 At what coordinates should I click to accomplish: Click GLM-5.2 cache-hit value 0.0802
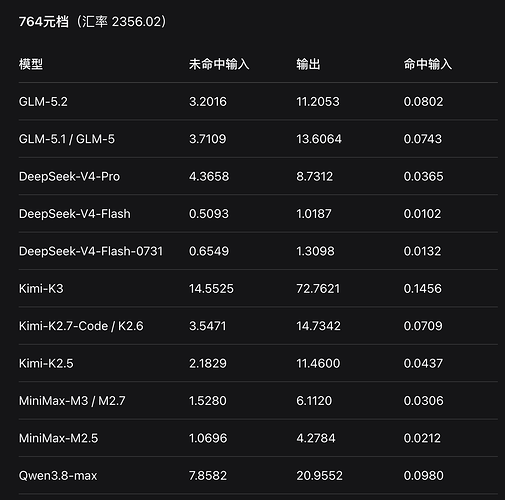[x=423, y=102]
